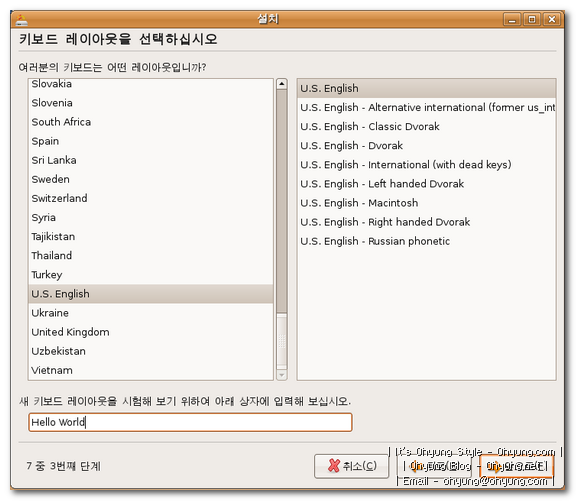The height and width of the screenshot is (501, 576).
Task: Select Ukraine in the country list
Action: point(151,313)
